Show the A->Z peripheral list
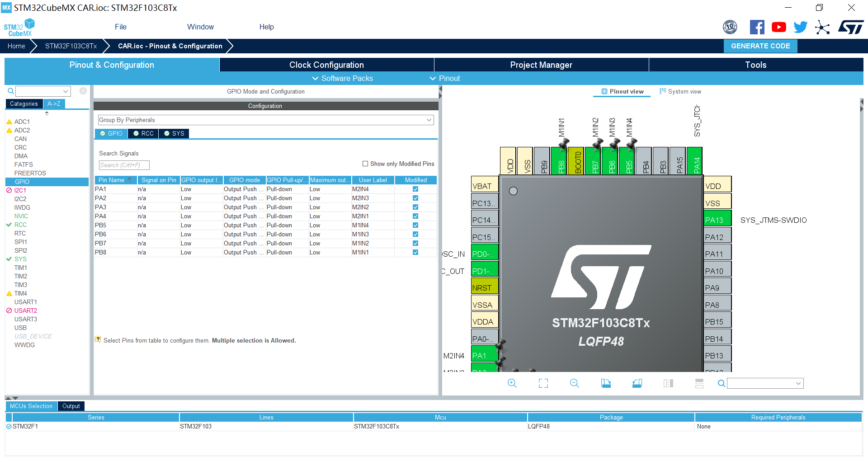This screenshot has height=461, width=868. 54,103
